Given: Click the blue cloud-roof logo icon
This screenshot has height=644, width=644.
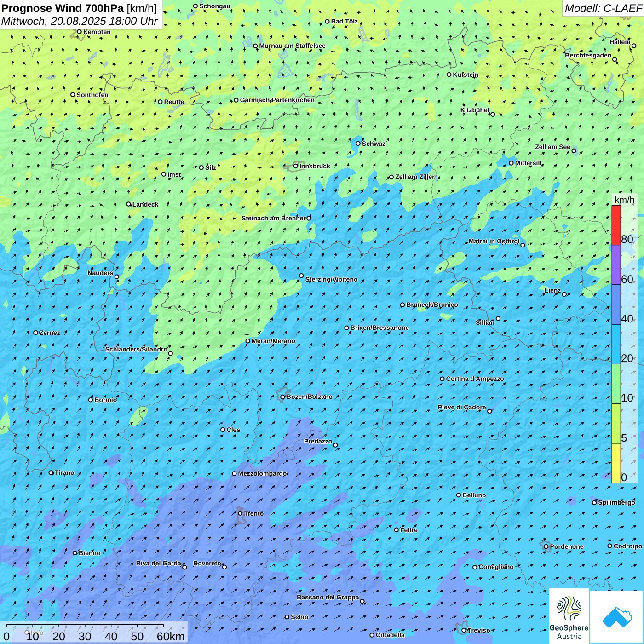Looking at the screenshot, I should coord(616,617).
